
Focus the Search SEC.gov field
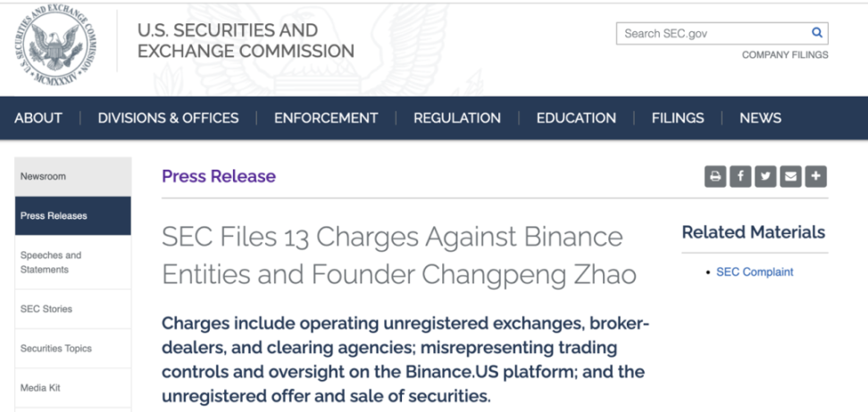714,33
